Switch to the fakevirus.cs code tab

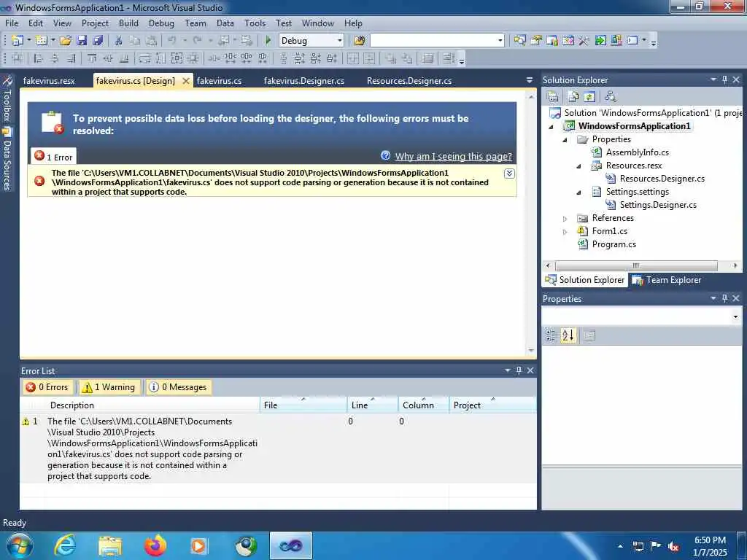tap(219, 80)
